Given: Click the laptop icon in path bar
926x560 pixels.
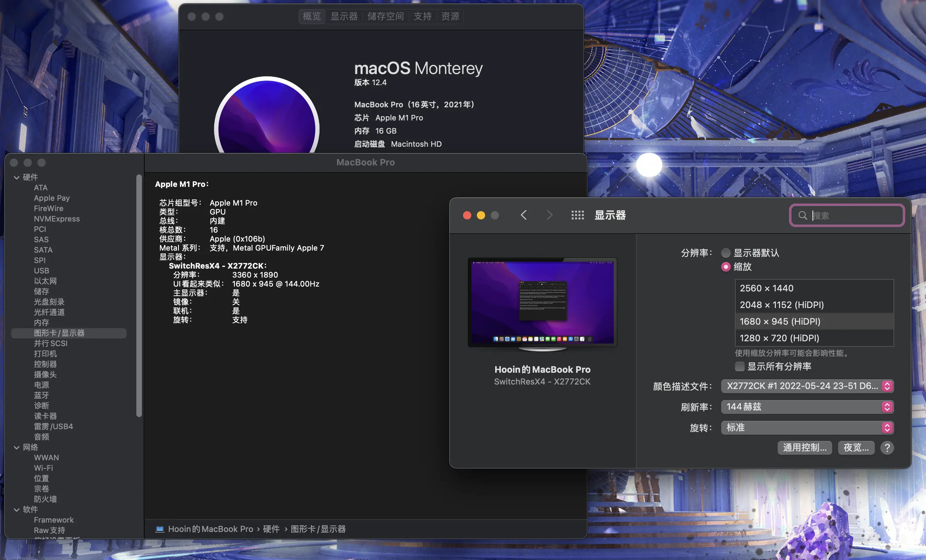Looking at the screenshot, I should tap(160, 529).
